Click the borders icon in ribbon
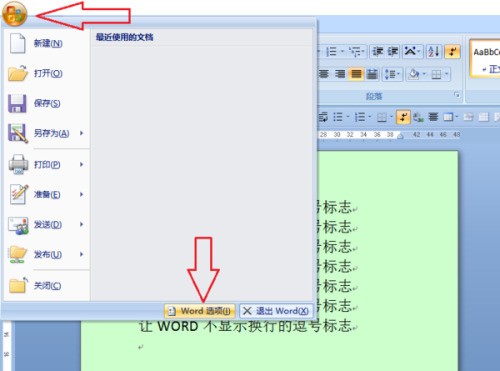500x371 pixels. click(x=436, y=74)
